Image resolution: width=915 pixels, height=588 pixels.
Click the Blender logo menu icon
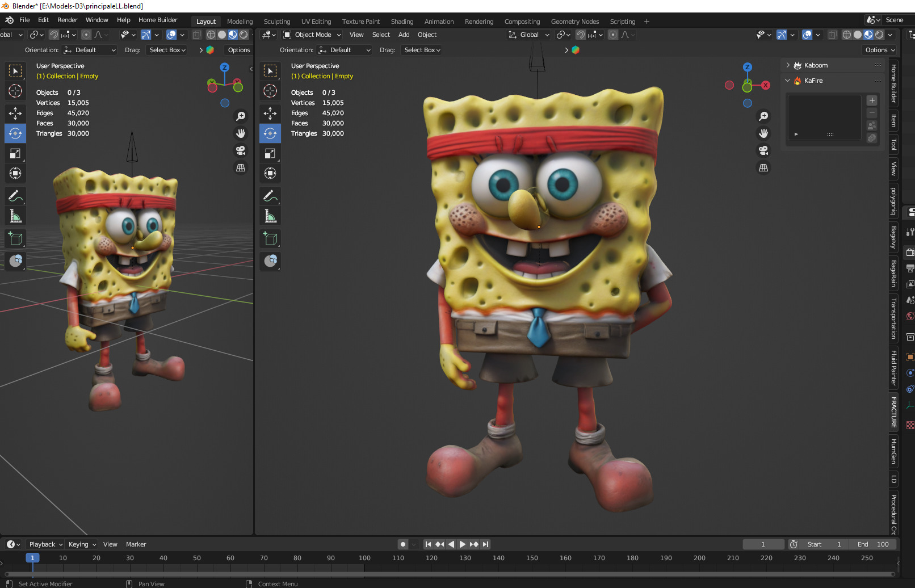[x=9, y=20]
